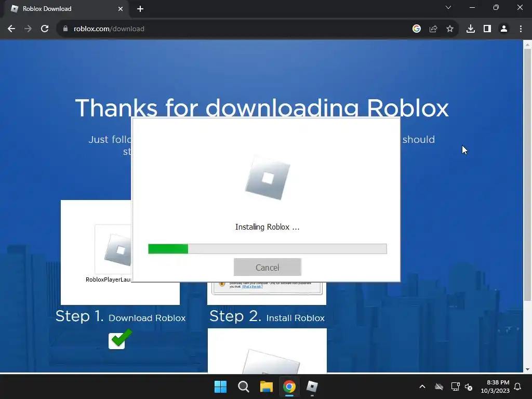This screenshot has width=532, height=399.
Task: Click the scrollbar up arrow
Action: click(x=527, y=45)
